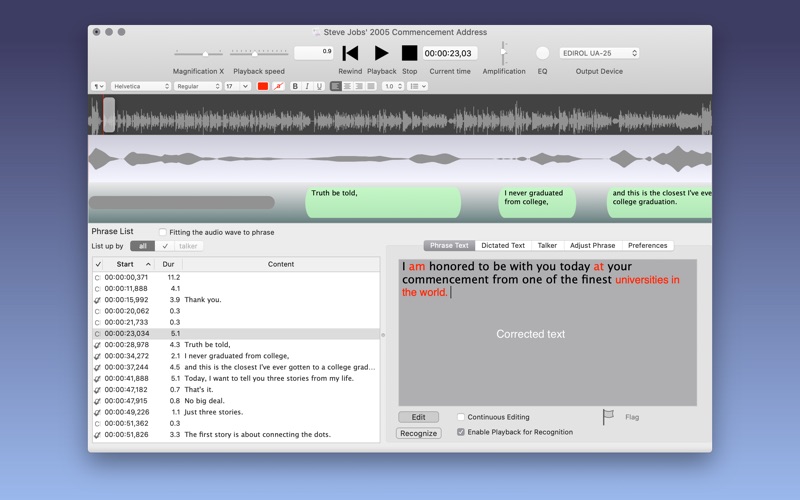
Task: Click the Playback speed slider
Action: pyautogui.click(x=259, y=53)
